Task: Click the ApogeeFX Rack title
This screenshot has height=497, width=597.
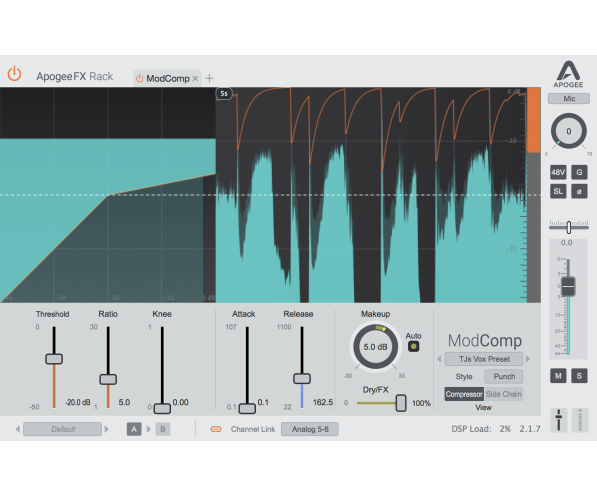Action: [75, 77]
